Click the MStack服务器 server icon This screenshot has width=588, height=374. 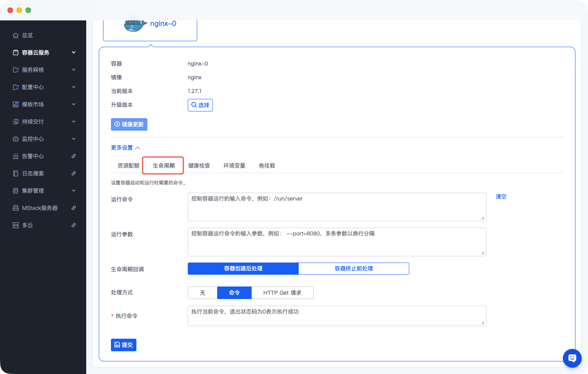click(16, 208)
